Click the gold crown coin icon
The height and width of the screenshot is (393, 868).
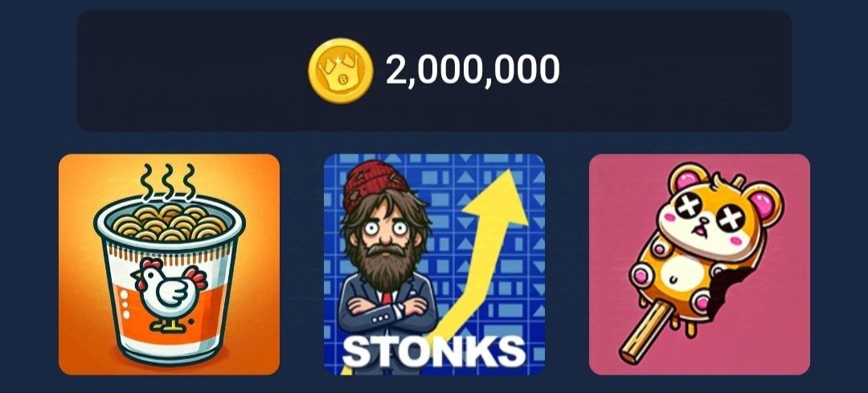341,71
